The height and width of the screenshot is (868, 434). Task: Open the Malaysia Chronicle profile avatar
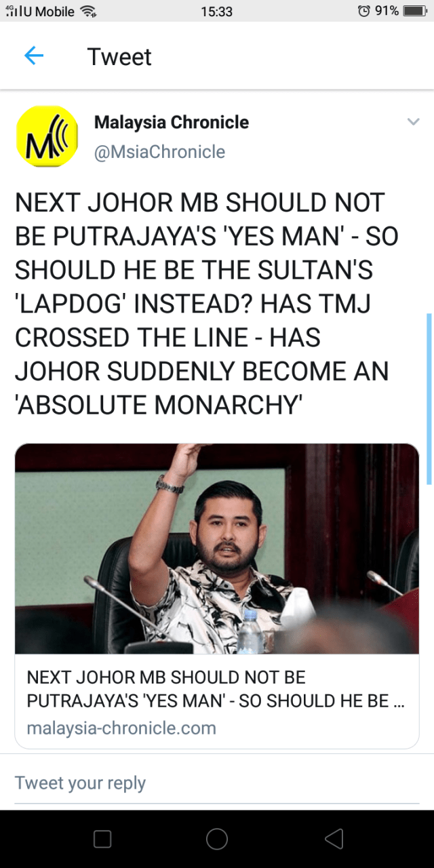47,136
